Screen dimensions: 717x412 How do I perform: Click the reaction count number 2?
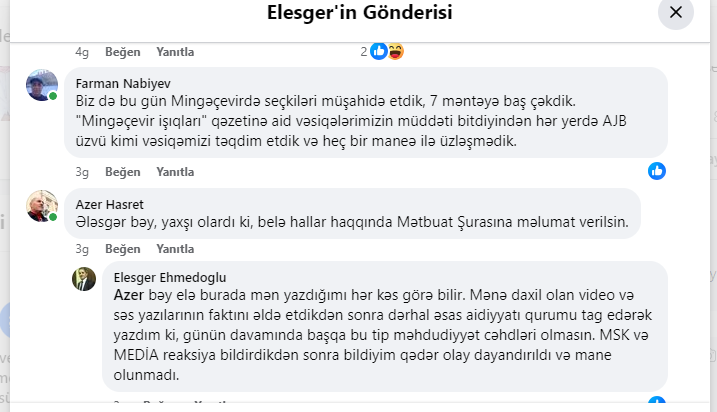364,52
